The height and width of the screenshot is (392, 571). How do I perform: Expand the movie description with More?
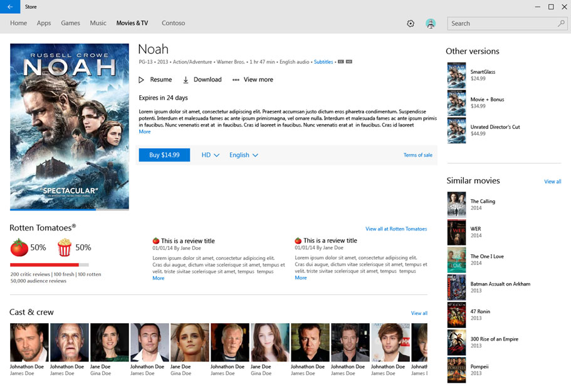click(x=145, y=132)
